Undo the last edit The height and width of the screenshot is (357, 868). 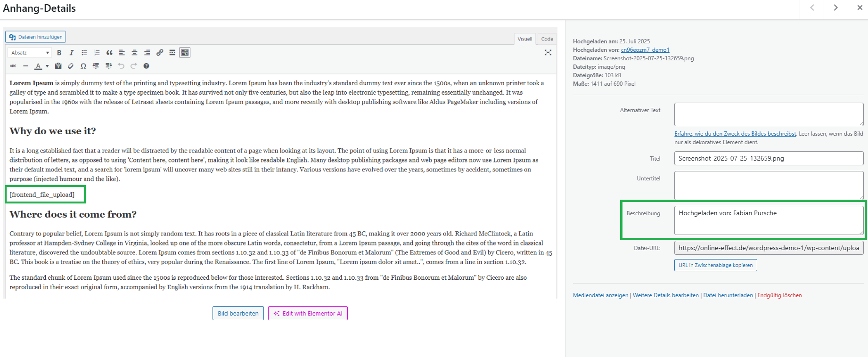click(x=121, y=66)
